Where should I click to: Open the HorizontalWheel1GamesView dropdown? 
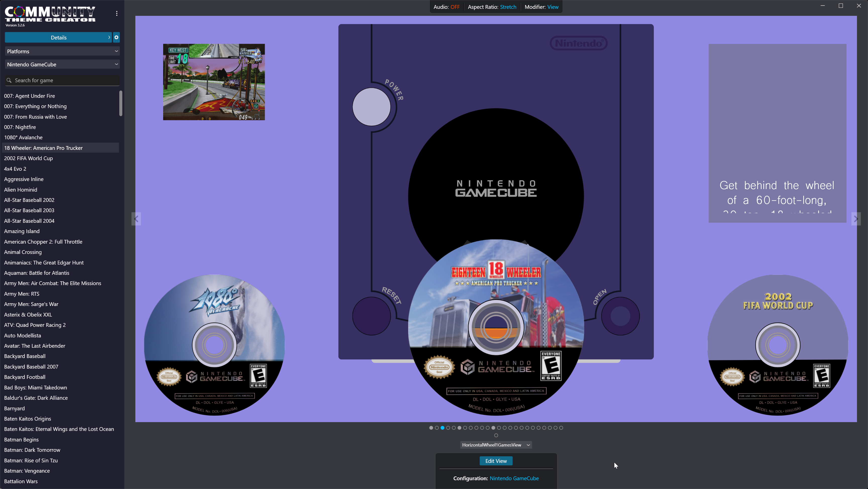click(496, 445)
